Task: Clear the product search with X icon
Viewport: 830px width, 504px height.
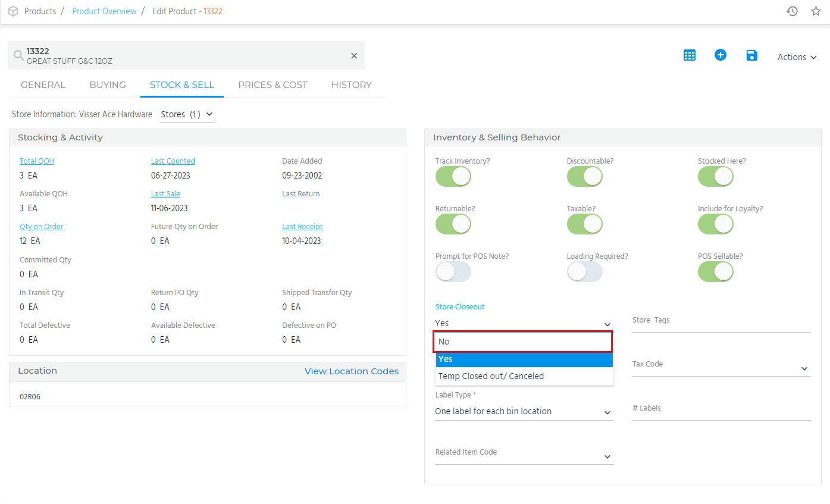Action: click(354, 56)
